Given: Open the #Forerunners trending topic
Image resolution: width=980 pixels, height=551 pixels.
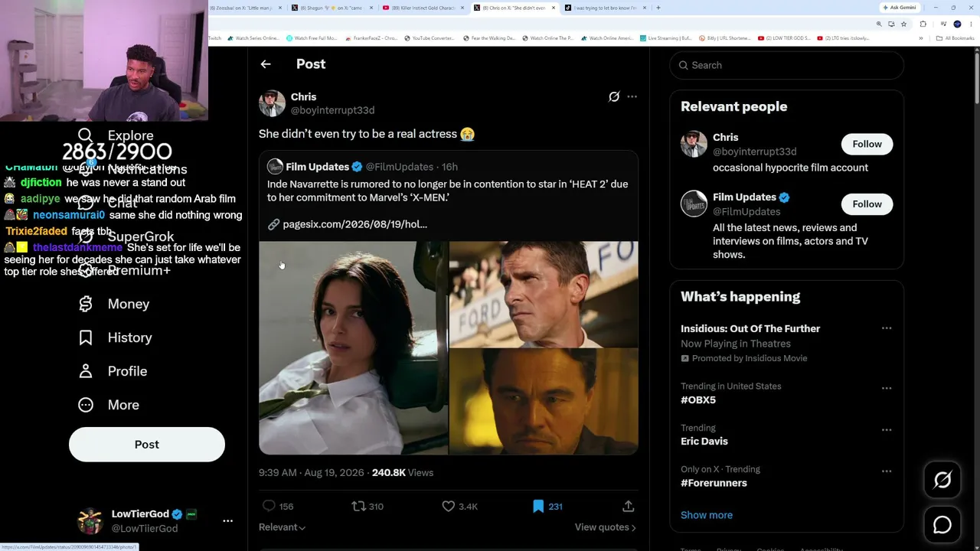Looking at the screenshot, I should coord(714,483).
